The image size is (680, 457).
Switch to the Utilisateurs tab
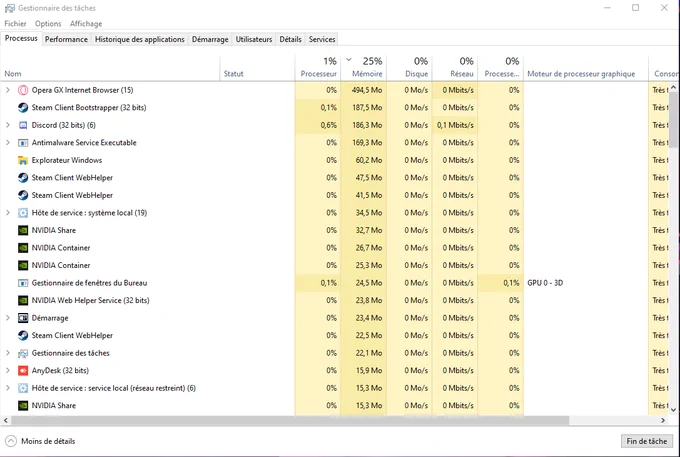tap(254, 39)
